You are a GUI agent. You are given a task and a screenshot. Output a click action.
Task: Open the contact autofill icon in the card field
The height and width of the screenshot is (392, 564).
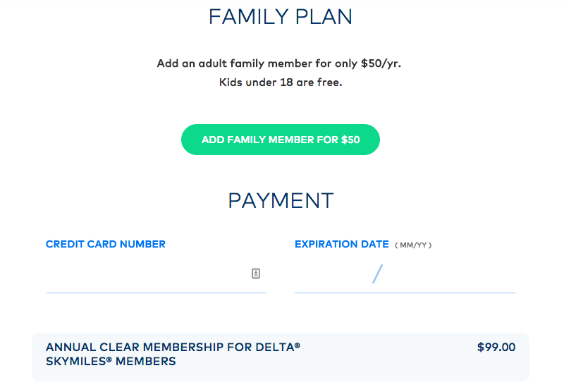256,274
